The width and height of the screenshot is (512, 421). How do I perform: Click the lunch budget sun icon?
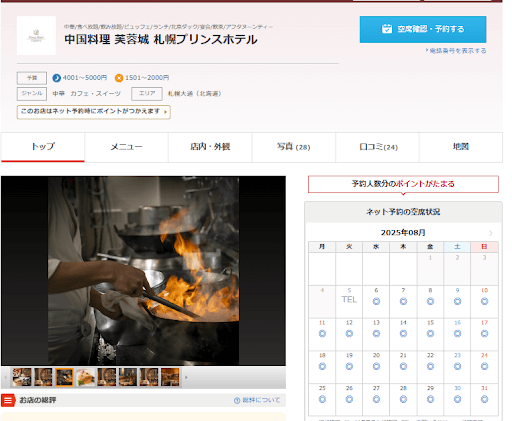[x=119, y=78]
